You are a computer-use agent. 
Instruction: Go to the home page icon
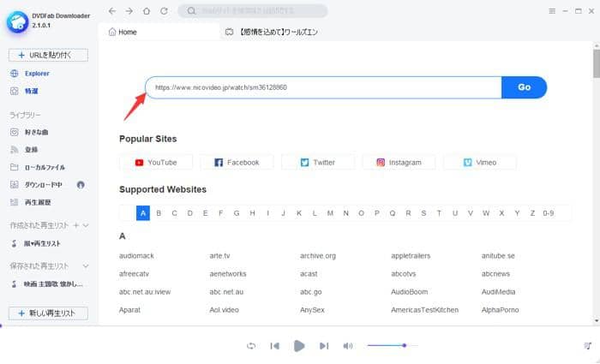(x=147, y=11)
